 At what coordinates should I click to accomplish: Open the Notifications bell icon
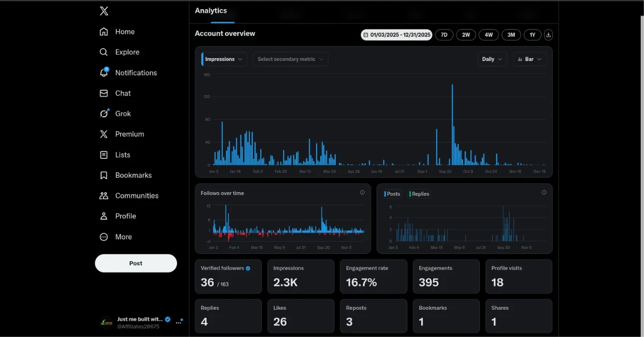click(x=104, y=72)
